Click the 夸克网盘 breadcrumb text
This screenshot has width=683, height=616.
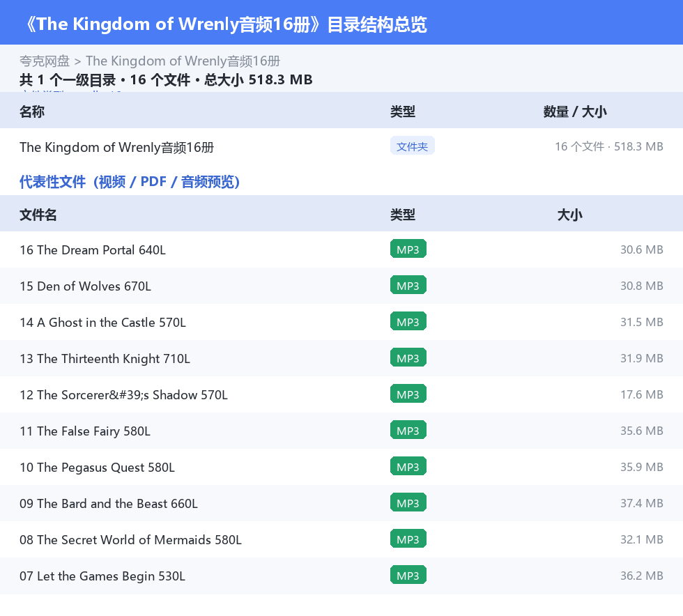[45, 61]
